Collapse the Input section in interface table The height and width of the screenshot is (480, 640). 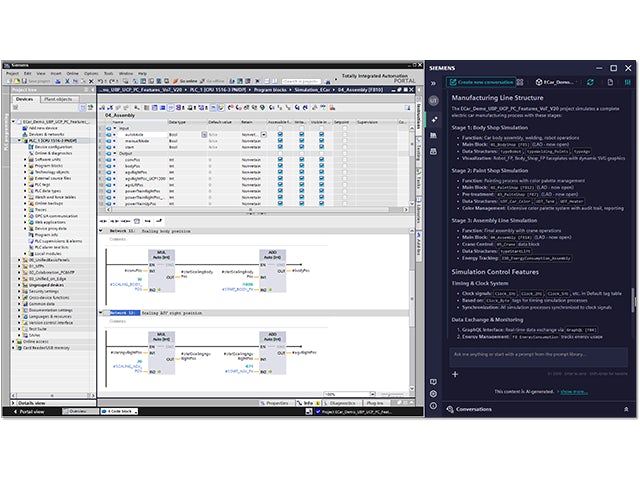pyautogui.click(x=115, y=128)
